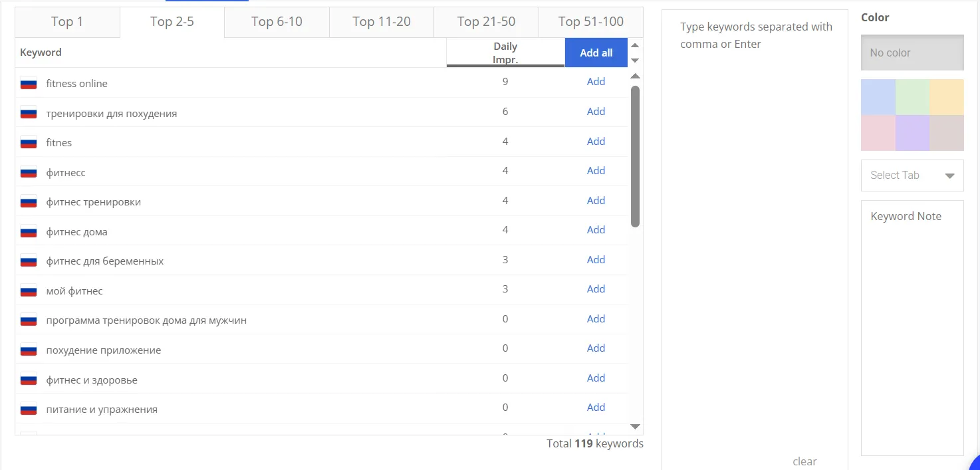Pick the light yellow color swatch
The image size is (980, 470).
coord(947,97)
